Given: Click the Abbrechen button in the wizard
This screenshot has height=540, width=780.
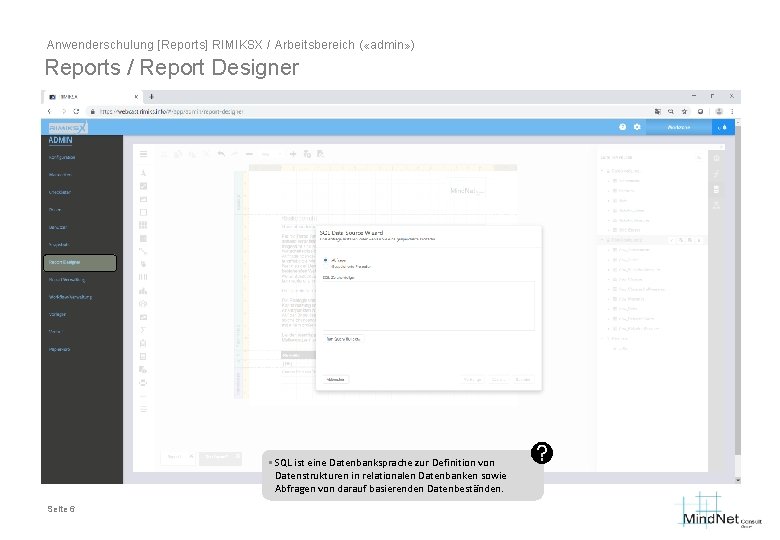Looking at the screenshot, I should (x=336, y=380).
